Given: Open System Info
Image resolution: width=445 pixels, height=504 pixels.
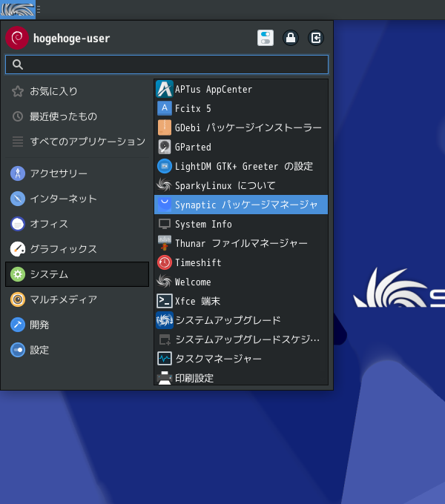Looking at the screenshot, I should [x=241, y=224].
